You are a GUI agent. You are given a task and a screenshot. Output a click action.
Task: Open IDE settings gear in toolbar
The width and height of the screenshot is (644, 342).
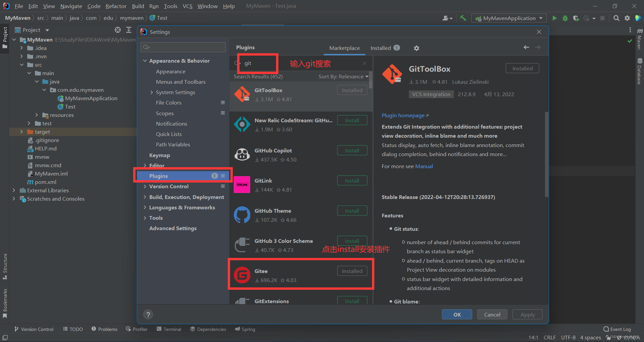[627, 18]
